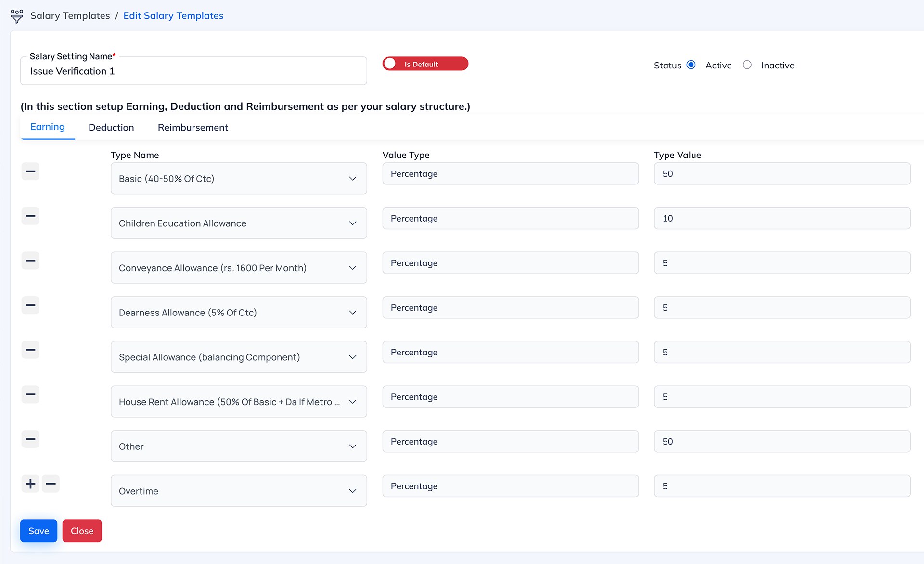Remove the Basic (40-50% Of Ctc) row

coord(30,171)
